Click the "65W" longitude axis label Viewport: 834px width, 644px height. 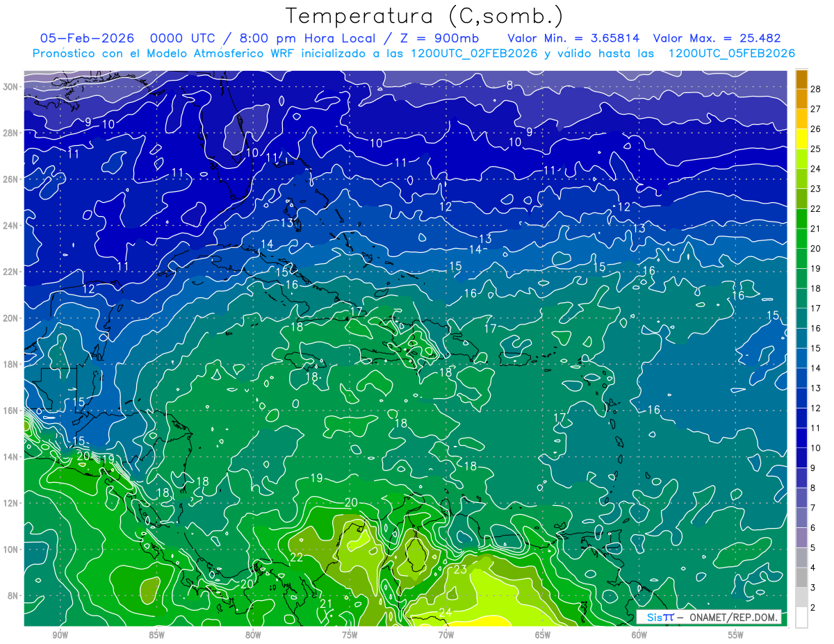[543, 635]
